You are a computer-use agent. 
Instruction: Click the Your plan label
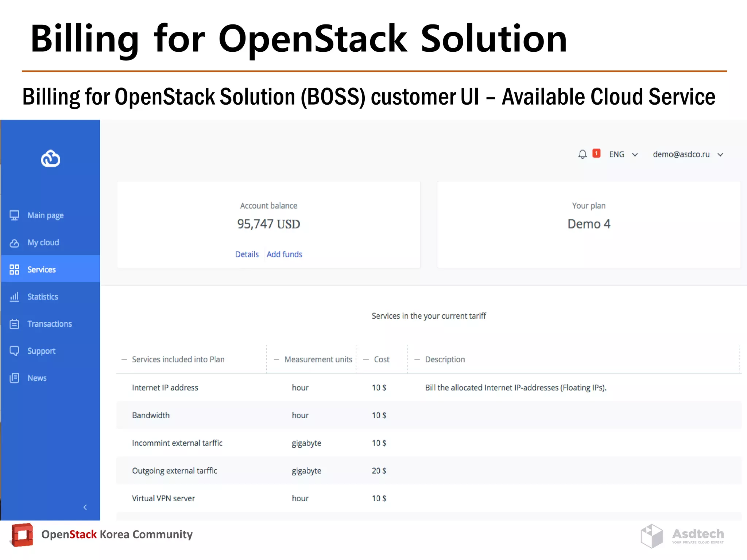click(589, 206)
